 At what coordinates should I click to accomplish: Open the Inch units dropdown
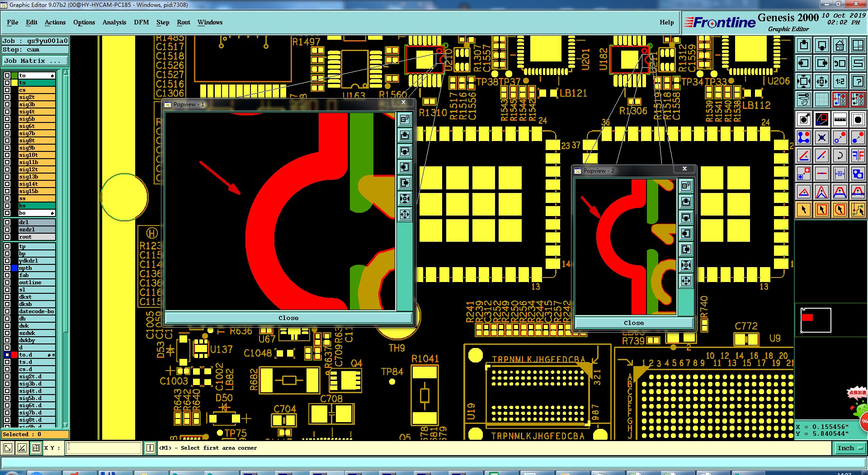(x=850, y=448)
